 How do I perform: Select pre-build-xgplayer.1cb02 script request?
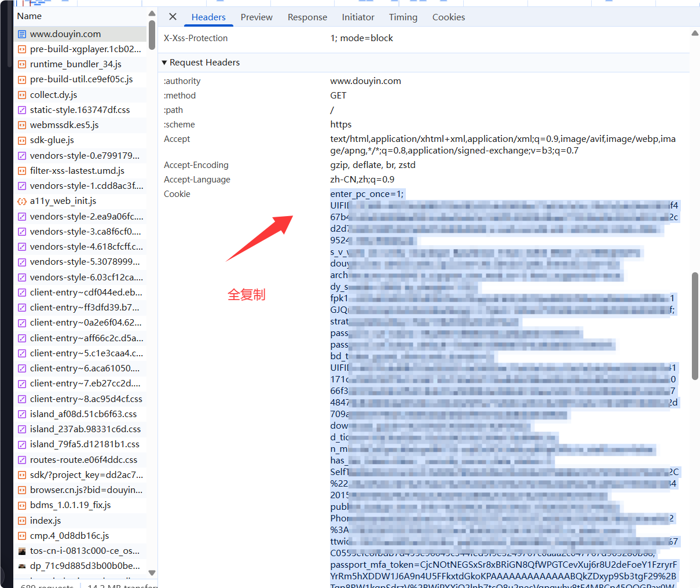80,49
